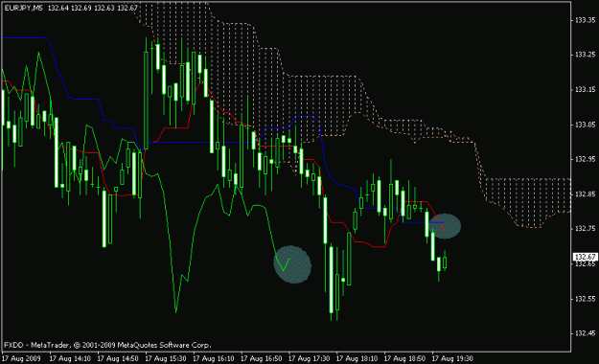
Task: Select the open value 132.64 in chart header
Action: (x=58, y=8)
